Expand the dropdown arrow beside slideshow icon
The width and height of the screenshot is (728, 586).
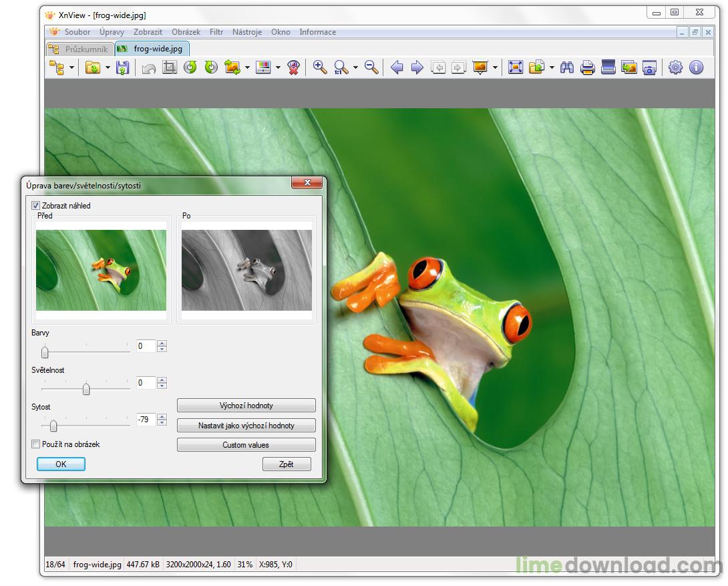(495, 67)
